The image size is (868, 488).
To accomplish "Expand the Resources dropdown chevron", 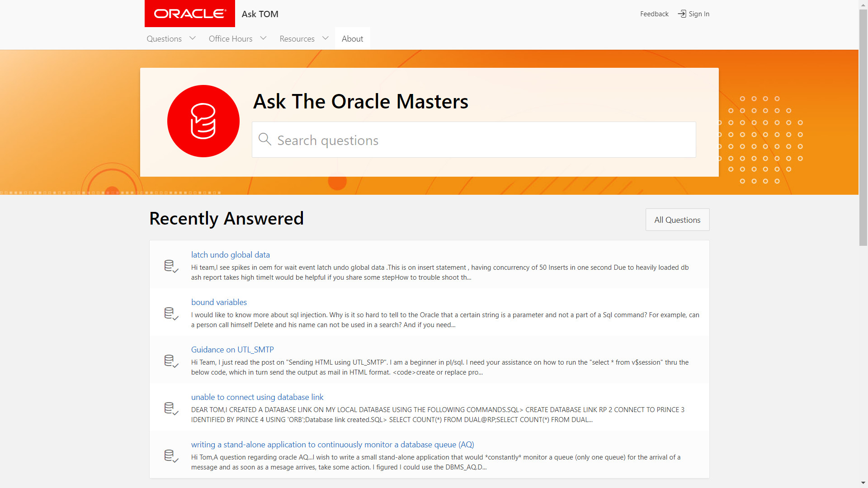I will click(x=325, y=38).
